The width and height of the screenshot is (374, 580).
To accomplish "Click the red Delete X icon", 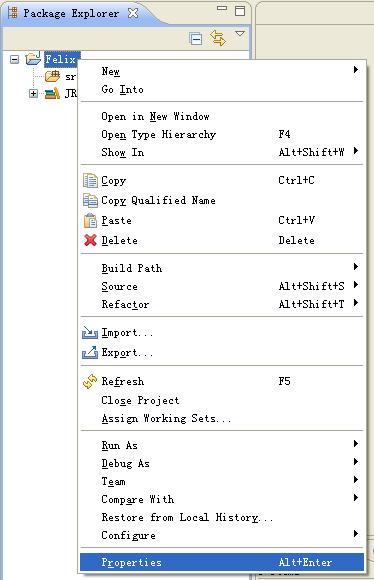I will click(90, 240).
